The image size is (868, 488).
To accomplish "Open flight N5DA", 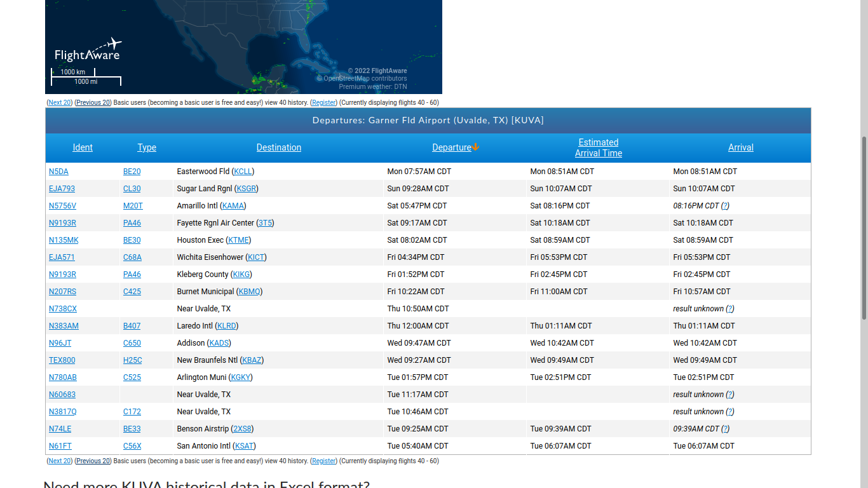I will pyautogui.click(x=58, y=172).
